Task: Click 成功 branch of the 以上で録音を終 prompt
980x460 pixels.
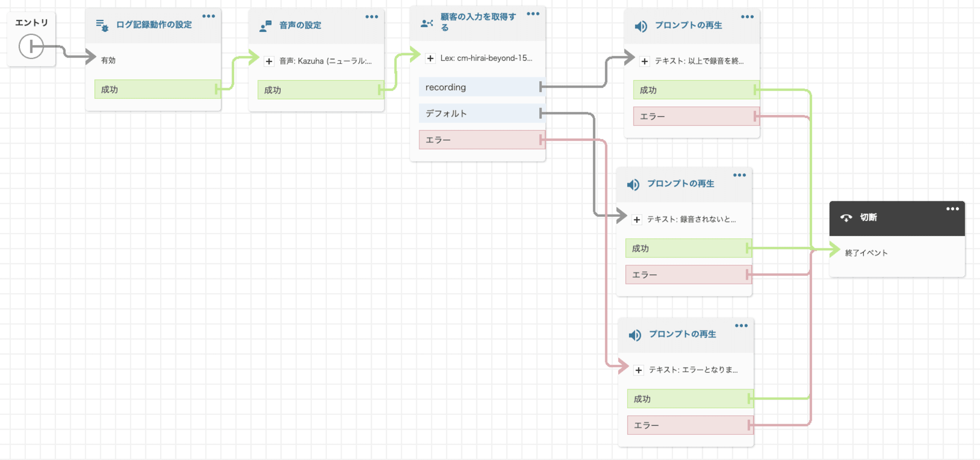Action: coord(696,90)
